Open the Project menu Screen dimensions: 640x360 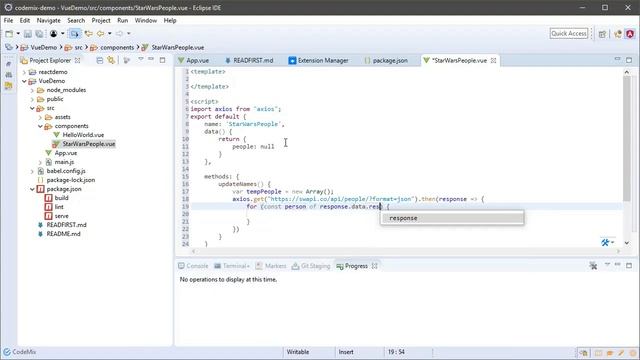click(101, 20)
